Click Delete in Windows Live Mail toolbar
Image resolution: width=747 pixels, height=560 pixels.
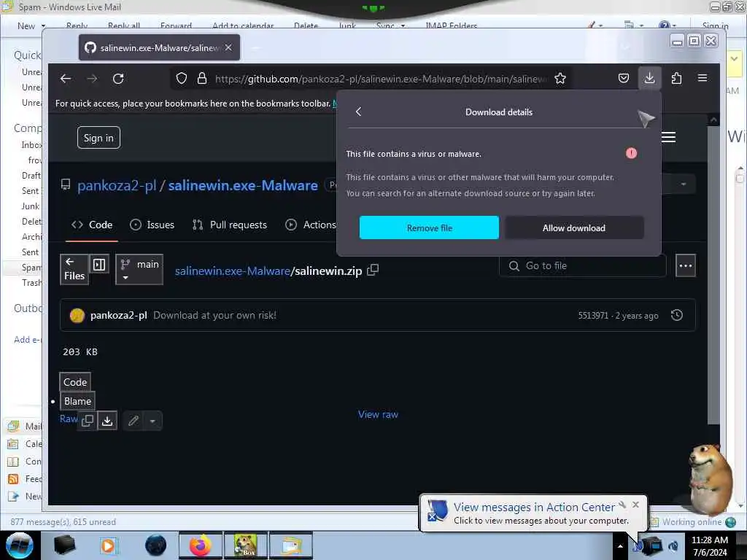pyautogui.click(x=306, y=26)
